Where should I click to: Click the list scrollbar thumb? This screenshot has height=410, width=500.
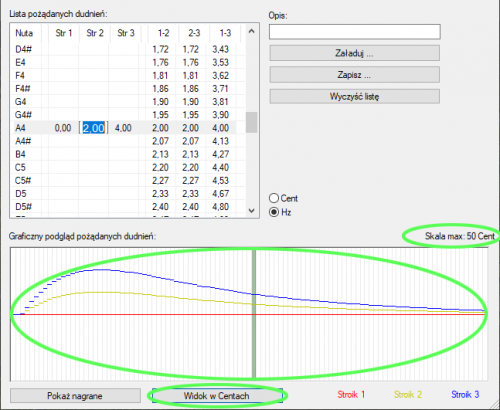point(252,122)
